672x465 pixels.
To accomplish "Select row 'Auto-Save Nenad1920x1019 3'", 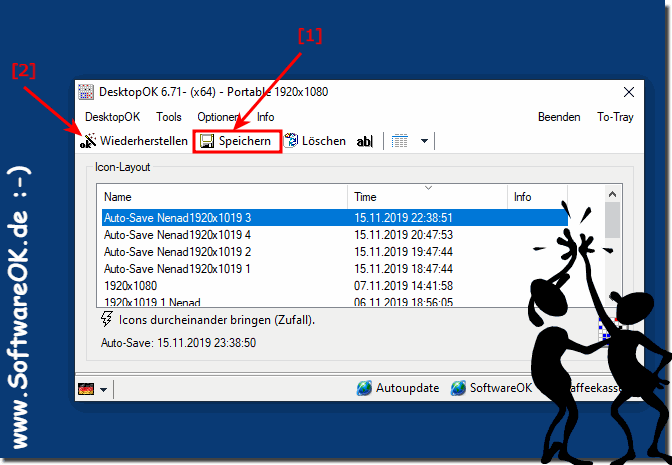I will click(335, 218).
